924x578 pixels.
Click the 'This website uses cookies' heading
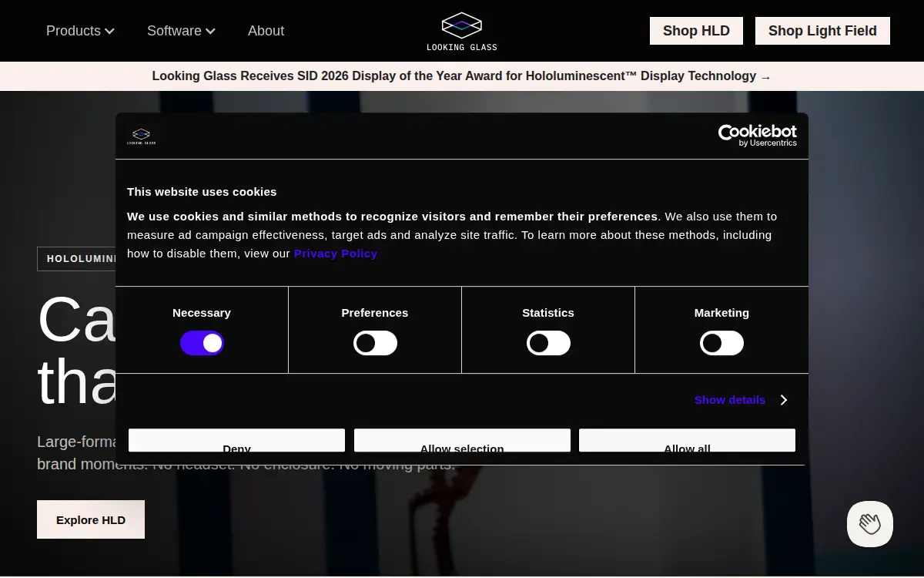[x=202, y=191]
